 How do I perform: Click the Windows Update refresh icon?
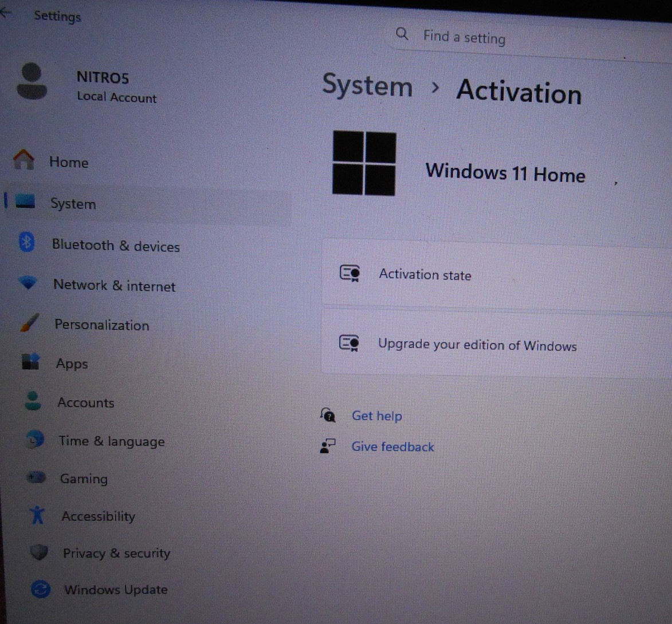41,589
